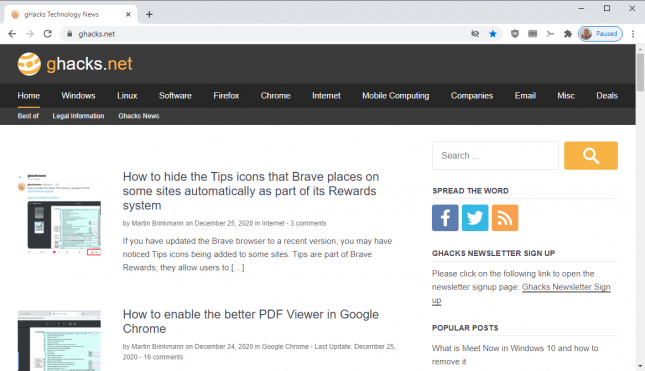This screenshot has height=371, width=645.
Task: Open the Home menu item
Action: [29, 95]
